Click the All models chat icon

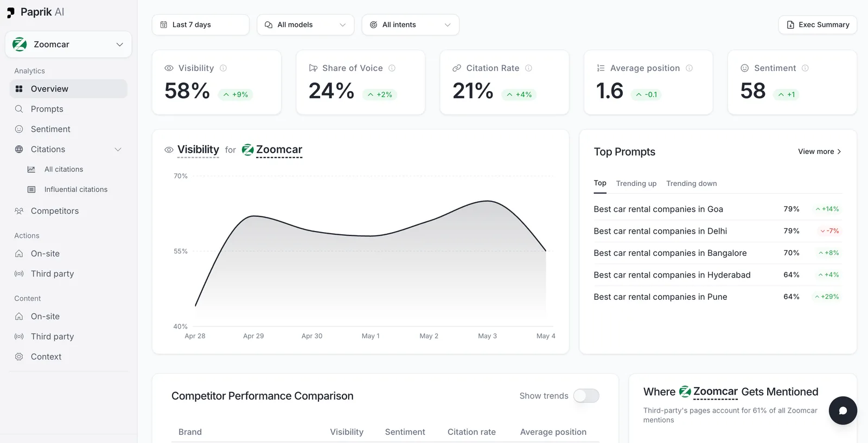(269, 25)
